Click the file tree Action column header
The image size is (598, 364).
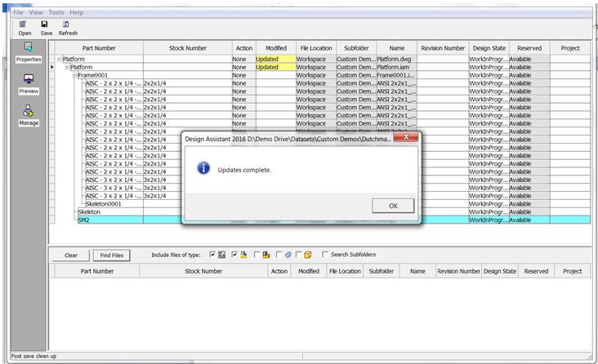244,48
